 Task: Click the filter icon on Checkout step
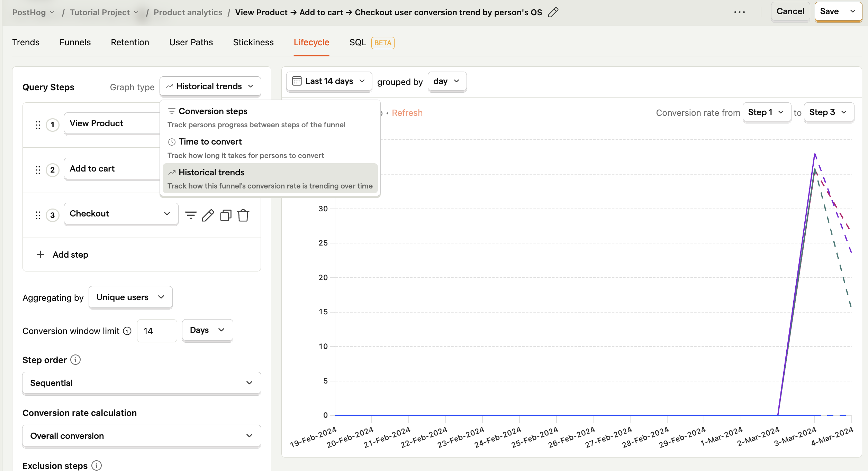point(191,215)
